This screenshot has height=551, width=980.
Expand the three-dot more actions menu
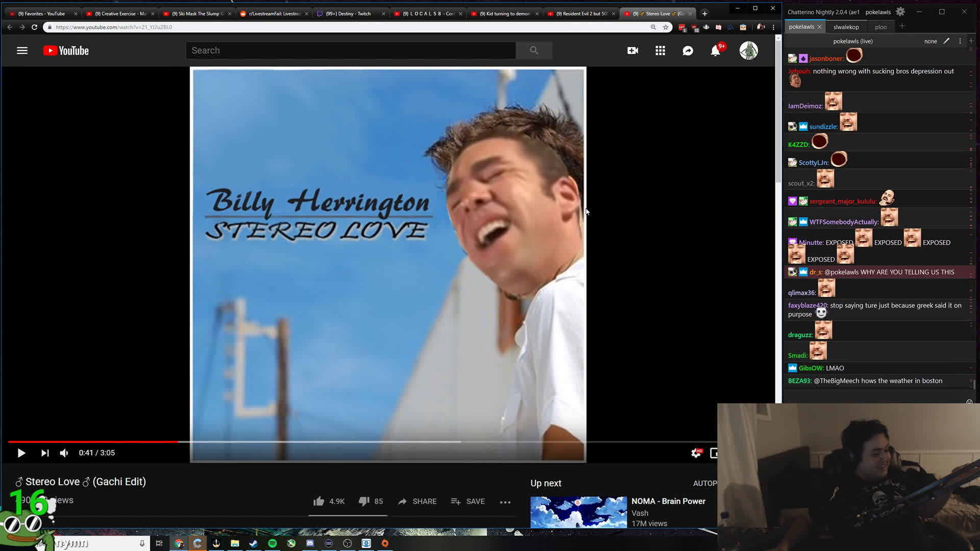[x=505, y=502]
